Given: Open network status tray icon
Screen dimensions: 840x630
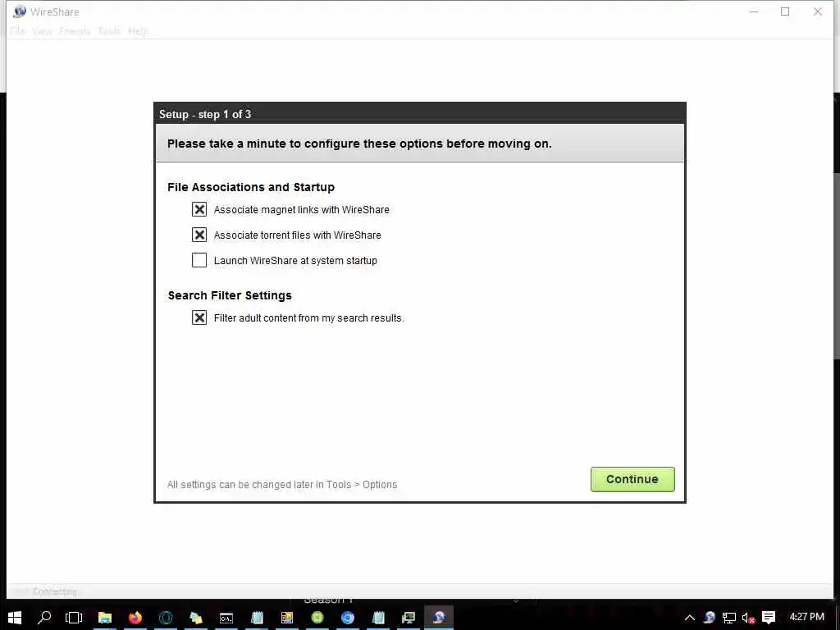Looking at the screenshot, I should point(729,618).
